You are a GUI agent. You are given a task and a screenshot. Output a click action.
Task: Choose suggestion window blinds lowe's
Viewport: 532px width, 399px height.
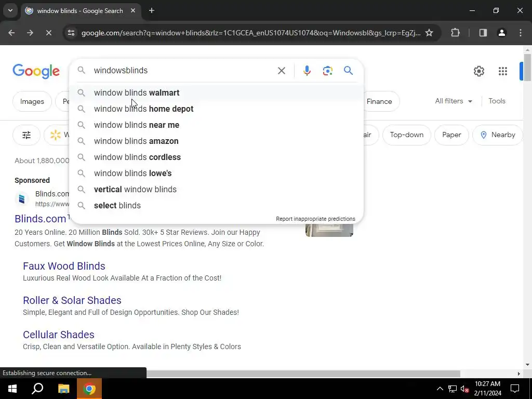click(216, 174)
